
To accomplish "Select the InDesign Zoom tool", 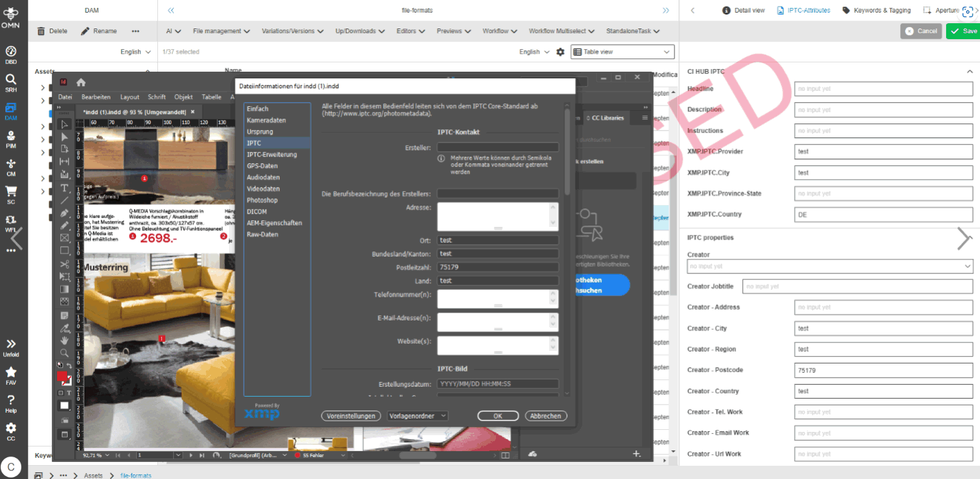I will tap(64, 353).
